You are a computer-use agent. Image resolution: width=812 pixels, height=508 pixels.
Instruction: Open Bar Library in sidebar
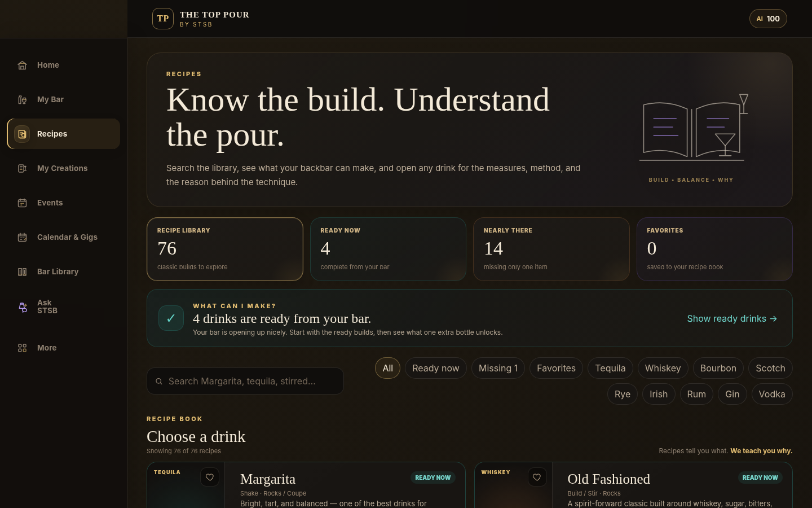coord(63,271)
